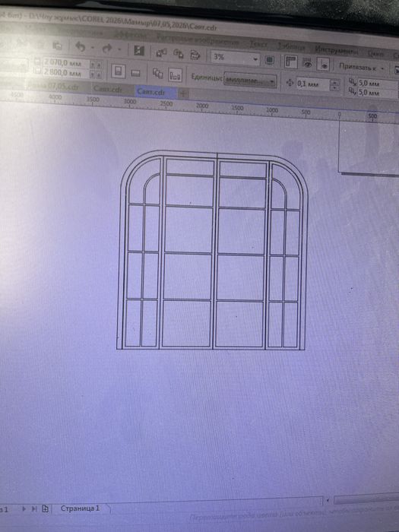This screenshot has width=399, height=532.
Task: Click the Undo arrow icon
Action: pyautogui.click(x=80, y=47)
